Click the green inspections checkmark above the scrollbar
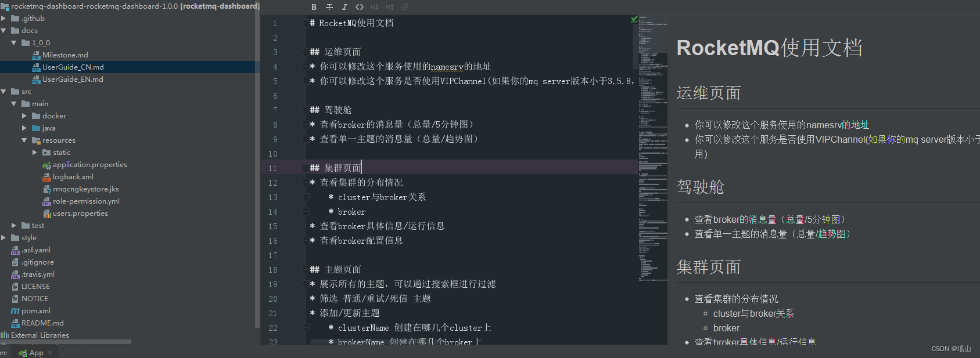980x358 pixels. click(x=633, y=18)
